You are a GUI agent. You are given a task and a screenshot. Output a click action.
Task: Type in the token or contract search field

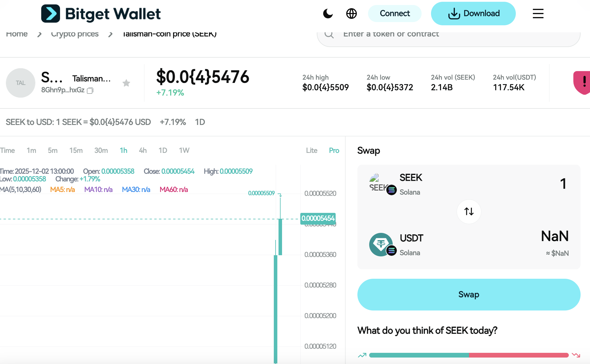[427, 34]
